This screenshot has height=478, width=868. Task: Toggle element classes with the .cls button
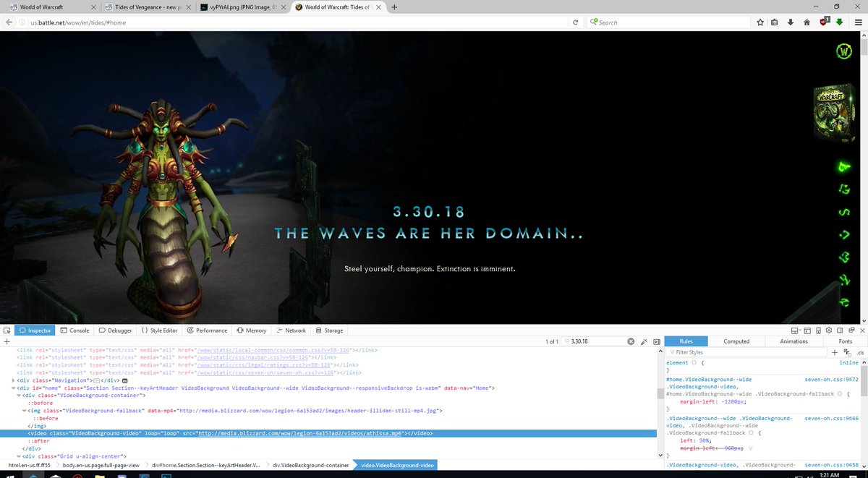coord(860,353)
